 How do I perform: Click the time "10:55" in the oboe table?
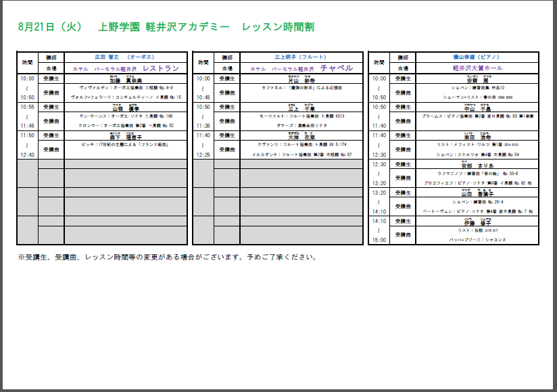(27, 107)
